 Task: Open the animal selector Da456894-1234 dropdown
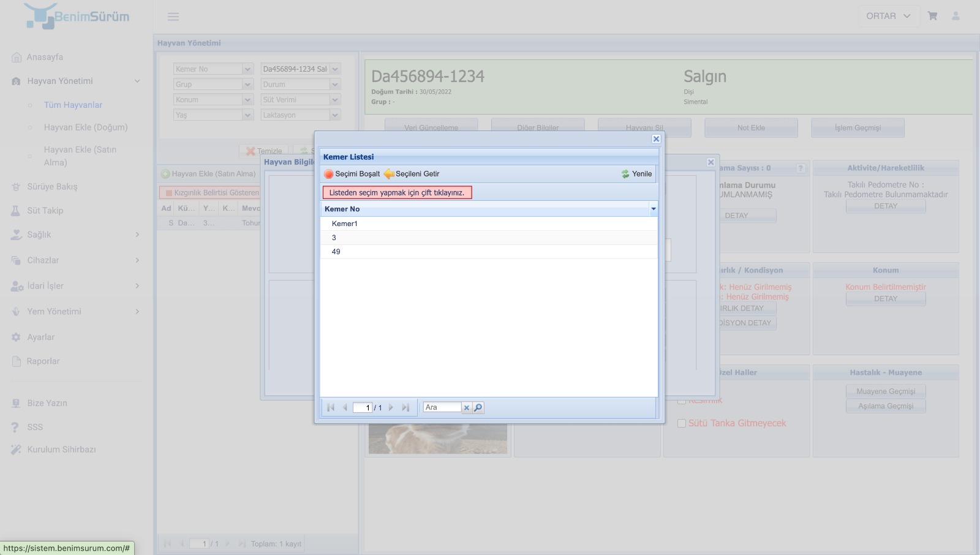tap(335, 69)
